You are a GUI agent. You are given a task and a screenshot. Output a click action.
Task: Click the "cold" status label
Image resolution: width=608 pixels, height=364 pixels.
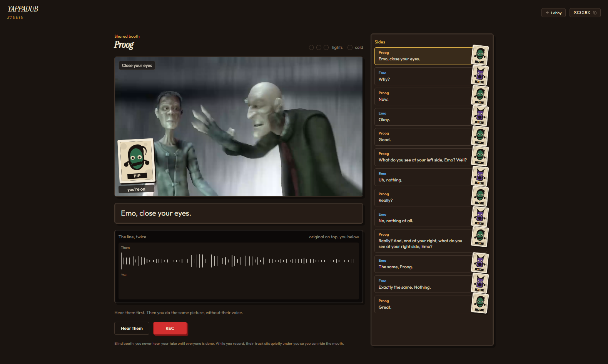[359, 47]
